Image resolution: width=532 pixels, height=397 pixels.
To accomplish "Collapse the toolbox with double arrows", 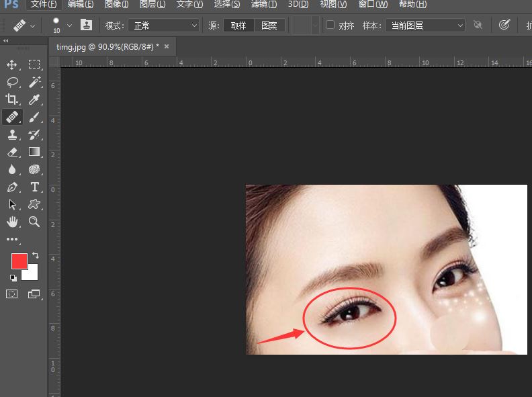I will tap(6, 41).
